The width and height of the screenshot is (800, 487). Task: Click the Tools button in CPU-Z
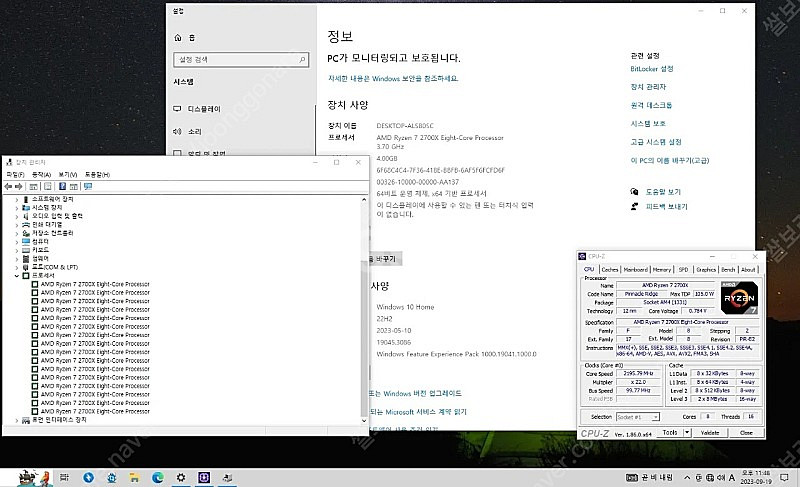click(x=670, y=432)
